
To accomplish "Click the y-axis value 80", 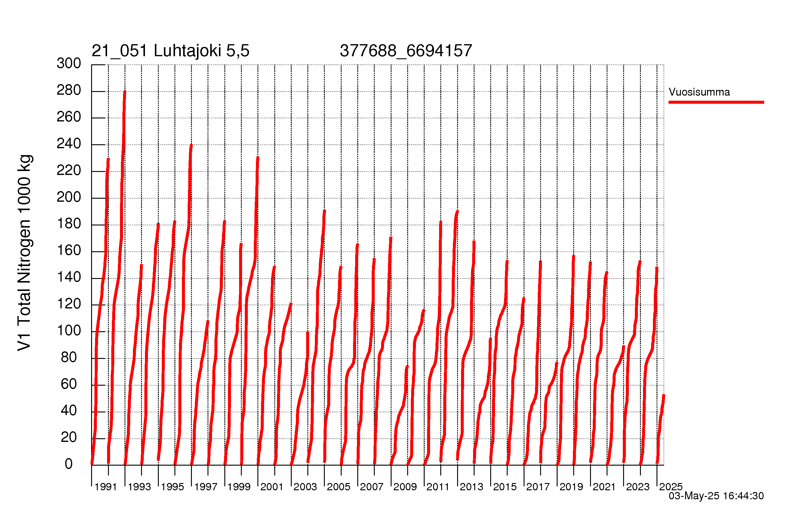I will 69,357.
